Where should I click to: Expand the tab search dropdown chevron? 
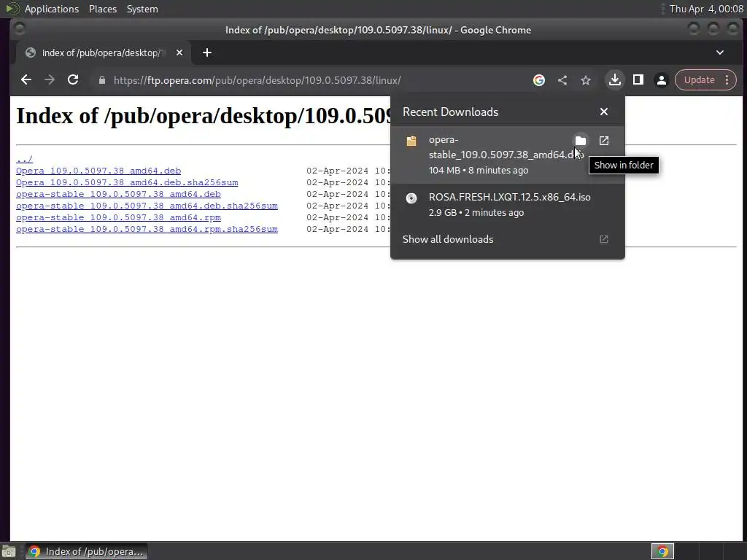click(x=720, y=52)
